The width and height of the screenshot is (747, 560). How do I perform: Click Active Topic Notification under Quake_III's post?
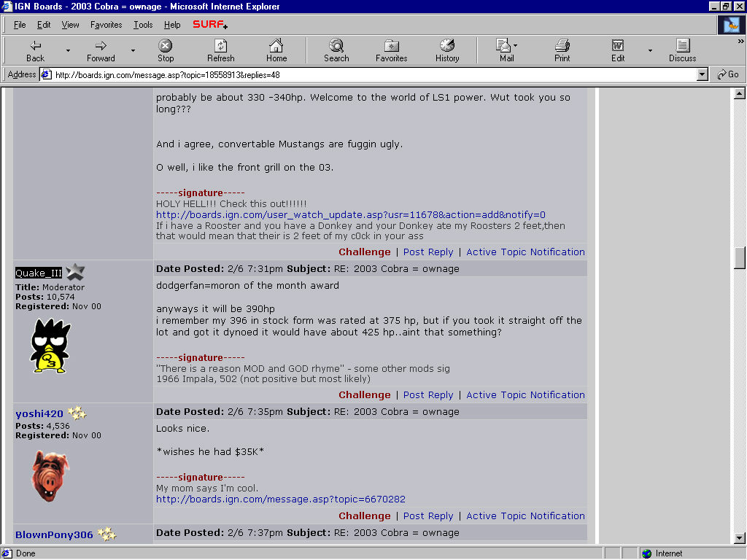[x=525, y=394]
